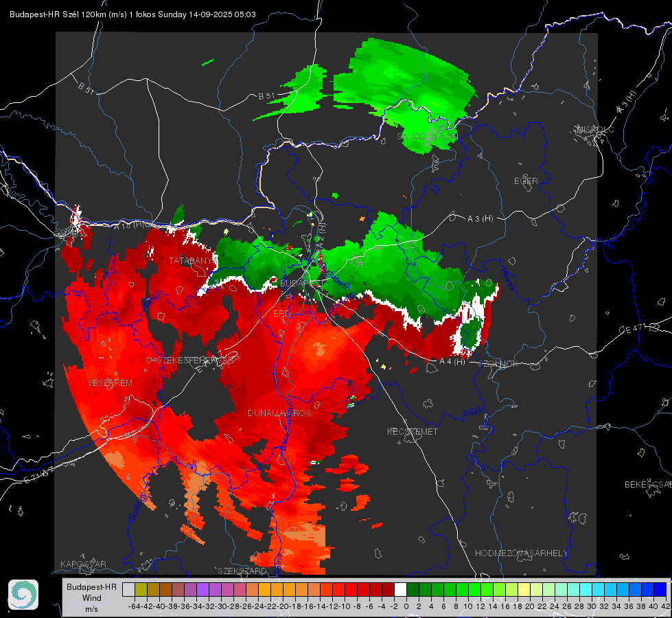
Task: Click the bright purple legend swatch above -34
Action: coord(202,590)
